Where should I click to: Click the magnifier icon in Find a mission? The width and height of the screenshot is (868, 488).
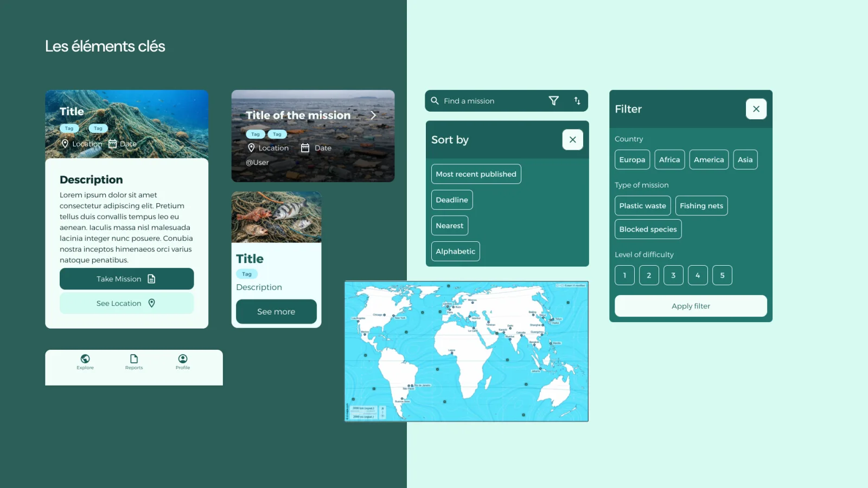pyautogui.click(x=435, y=101)
